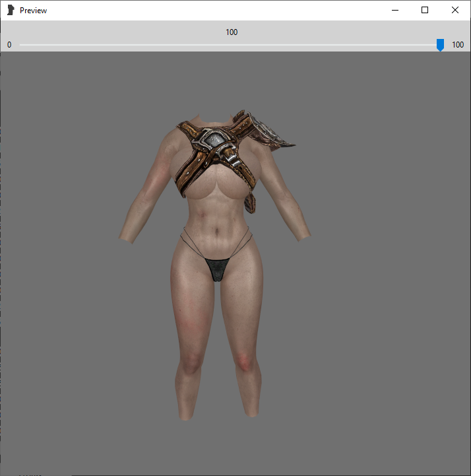The width and height of the screenshot is (471, 476).
Task: Click the weight slider handle at 100
Action: (440, 45)
